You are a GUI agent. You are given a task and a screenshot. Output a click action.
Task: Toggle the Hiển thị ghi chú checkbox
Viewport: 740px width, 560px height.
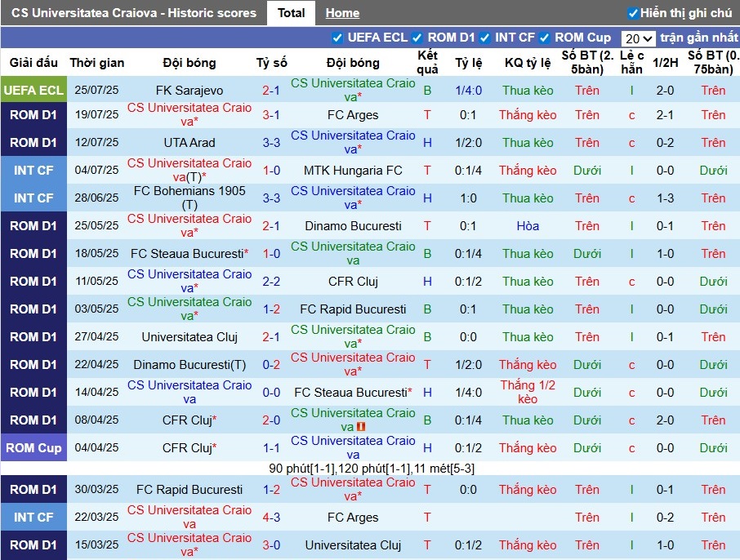pos(633,13)
